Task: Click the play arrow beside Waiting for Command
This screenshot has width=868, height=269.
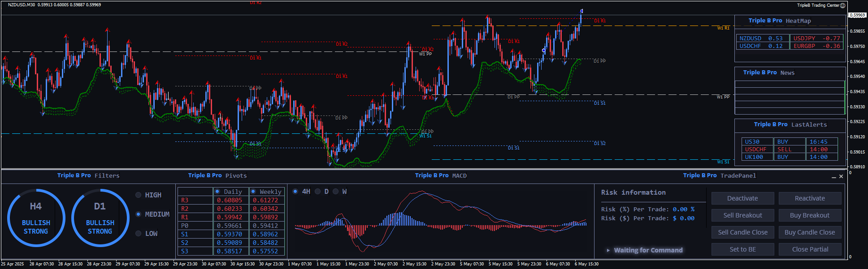Action: click(608, 250)
